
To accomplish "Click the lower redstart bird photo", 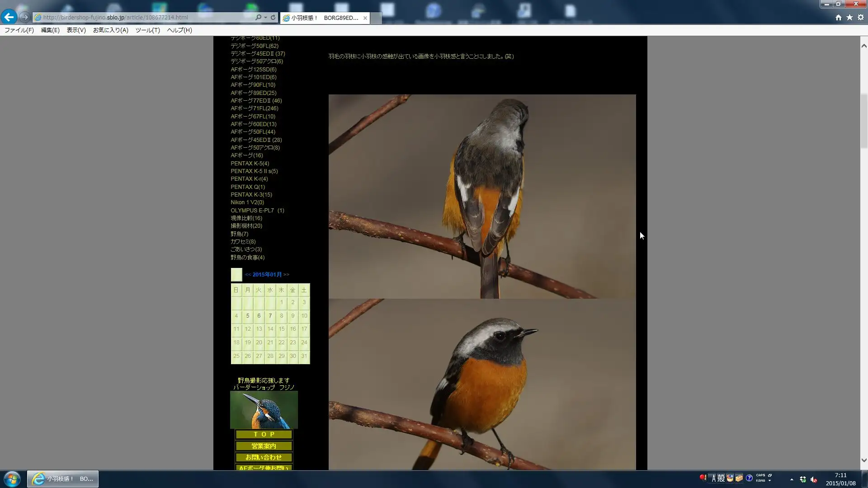I will coord(482,384).
